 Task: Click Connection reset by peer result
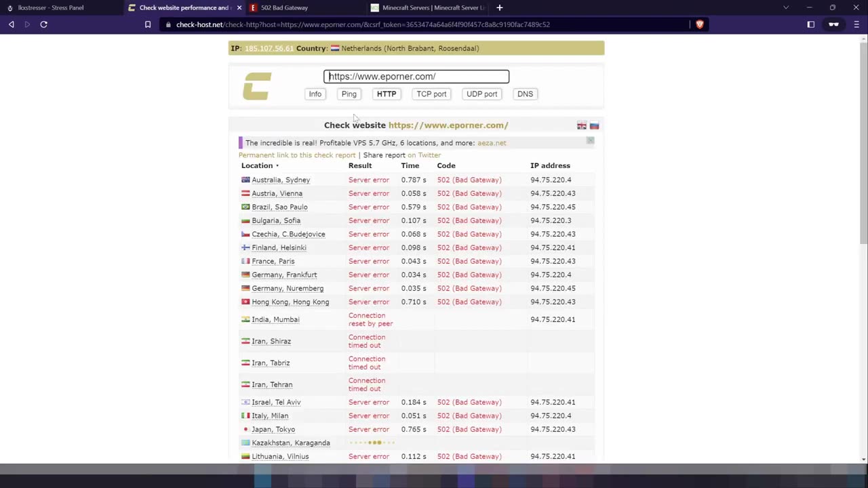(x=370, y=319)
